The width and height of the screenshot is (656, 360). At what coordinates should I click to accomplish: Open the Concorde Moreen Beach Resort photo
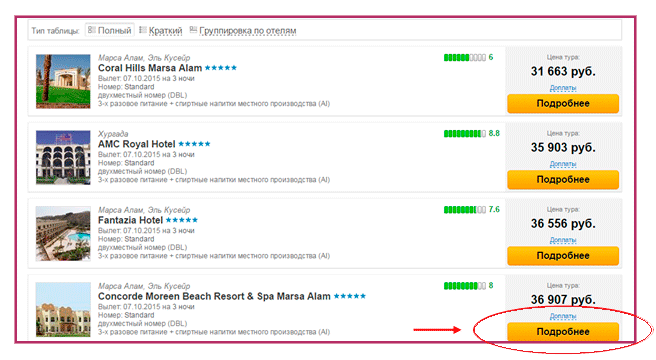63,309
